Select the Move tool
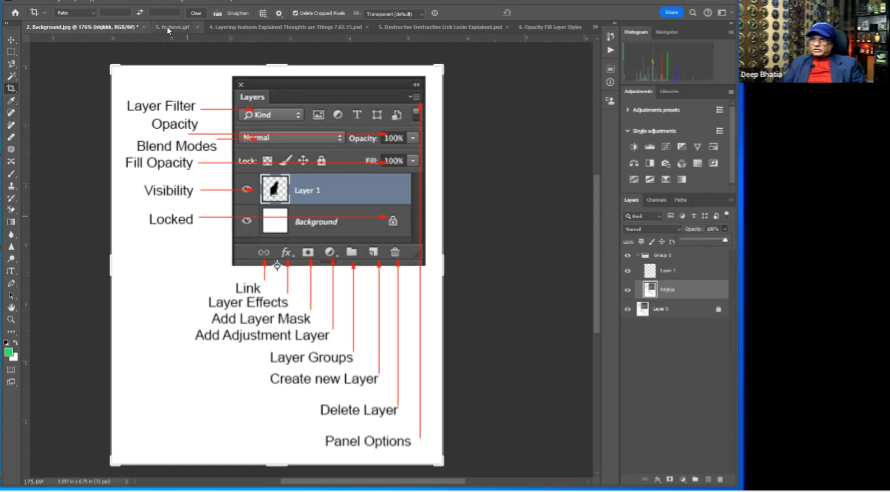Screen dimensions: 890x492 pyautogui.click(x=11, y=39)
